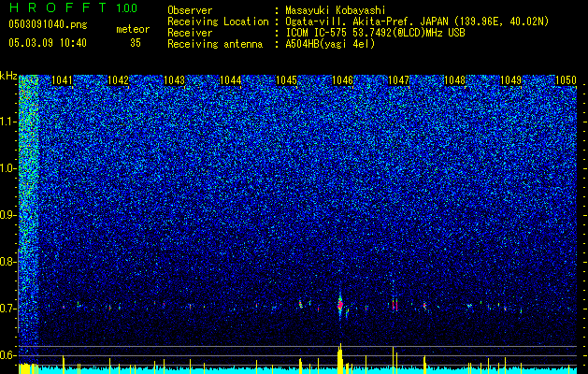588x374 pixels.
Task: Click the Observer label
Action: click(190, 10)
